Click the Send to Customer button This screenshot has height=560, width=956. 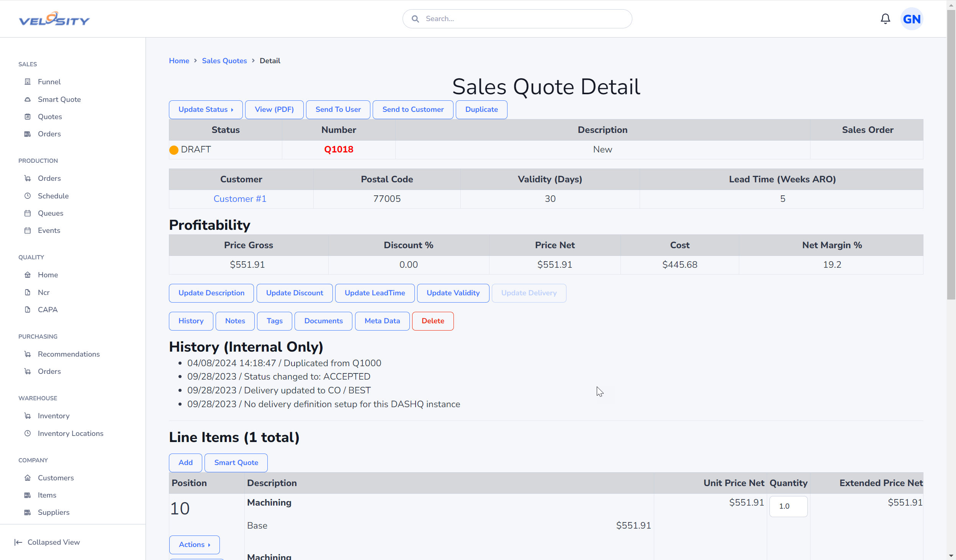click(x=413, y=110)
